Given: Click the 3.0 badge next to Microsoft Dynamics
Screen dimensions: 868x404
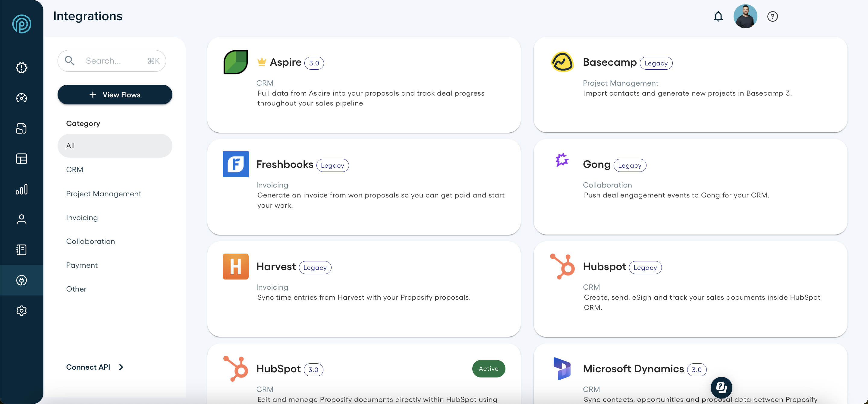Looking at the screenshot, I should pos(696,369).
